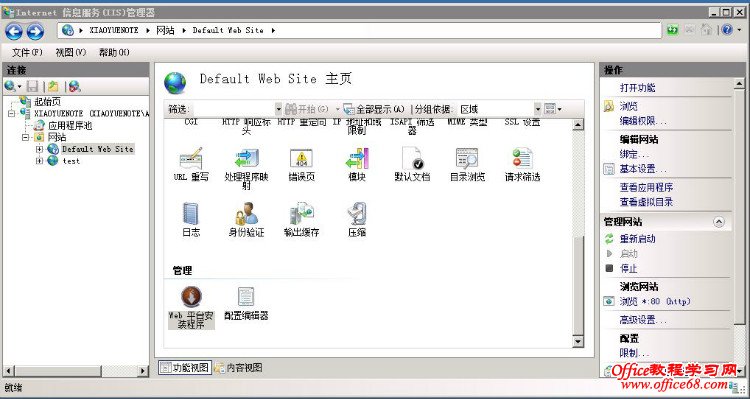The height and width of the screenshot is (399, 750).
Task: Click 绑定... action link
Action: (634, 155)
